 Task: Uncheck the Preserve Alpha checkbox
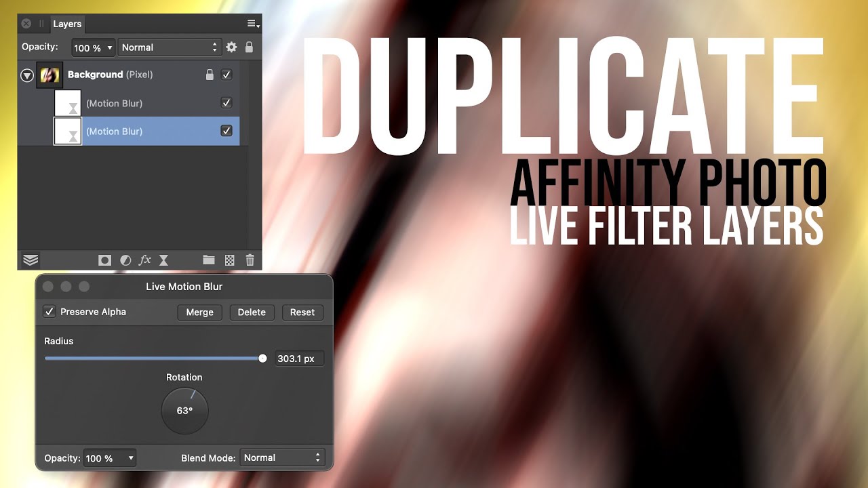tap(49, 312)
